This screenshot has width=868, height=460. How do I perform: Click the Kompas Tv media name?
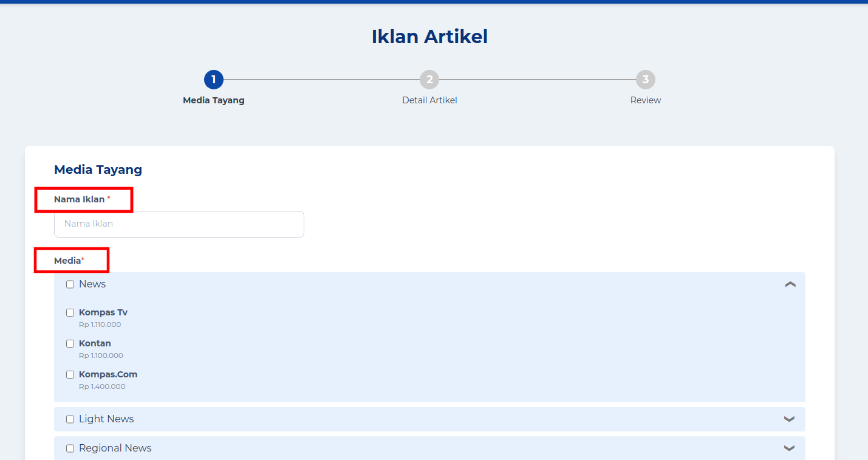pos(103,313)
